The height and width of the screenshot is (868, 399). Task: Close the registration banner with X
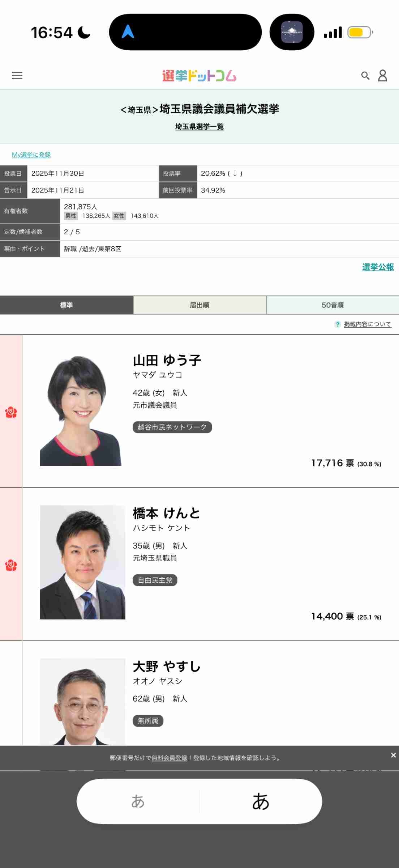(x=393, y=755)
